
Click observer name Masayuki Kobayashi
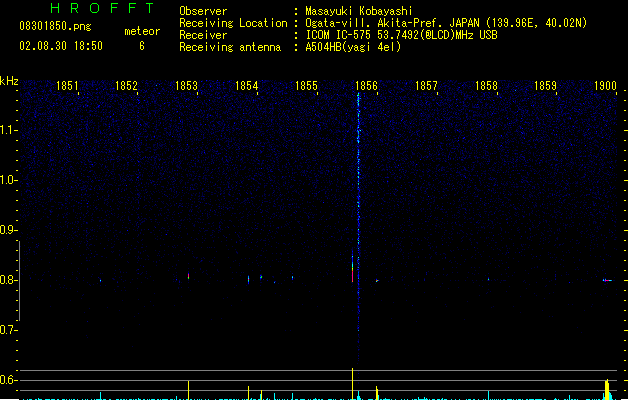(358, 11)
